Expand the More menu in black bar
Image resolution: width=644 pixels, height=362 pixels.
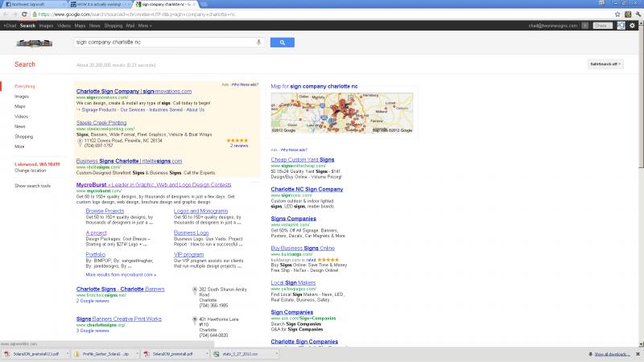tap(145, 26)
